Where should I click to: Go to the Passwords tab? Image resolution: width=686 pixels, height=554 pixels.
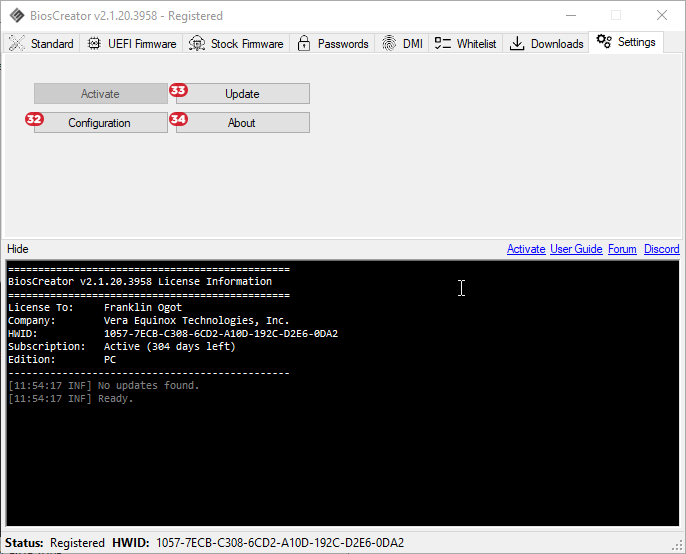pyautogui.click(x=332, y=43)
